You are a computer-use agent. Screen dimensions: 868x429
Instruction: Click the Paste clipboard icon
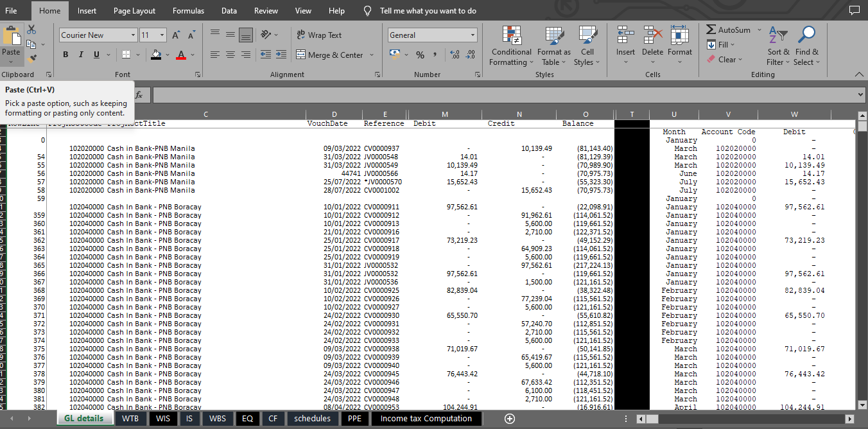click(x=11, y=36)
